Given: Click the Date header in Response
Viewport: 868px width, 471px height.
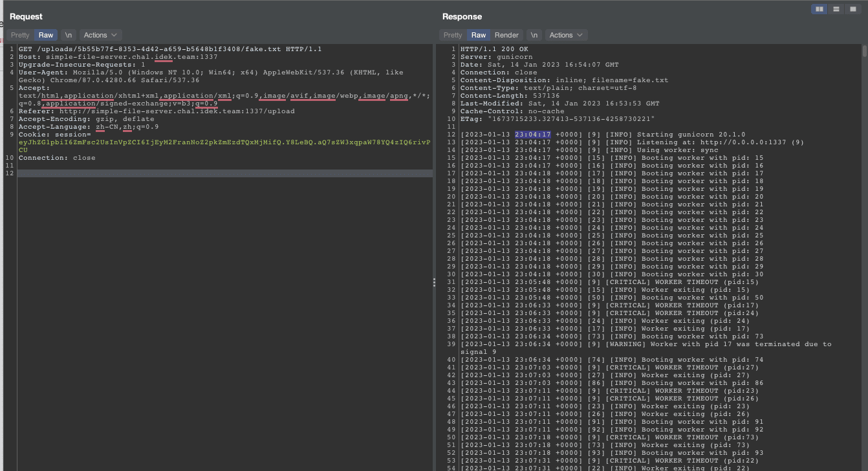Looking at the screenshot, I should coord(539,65).
